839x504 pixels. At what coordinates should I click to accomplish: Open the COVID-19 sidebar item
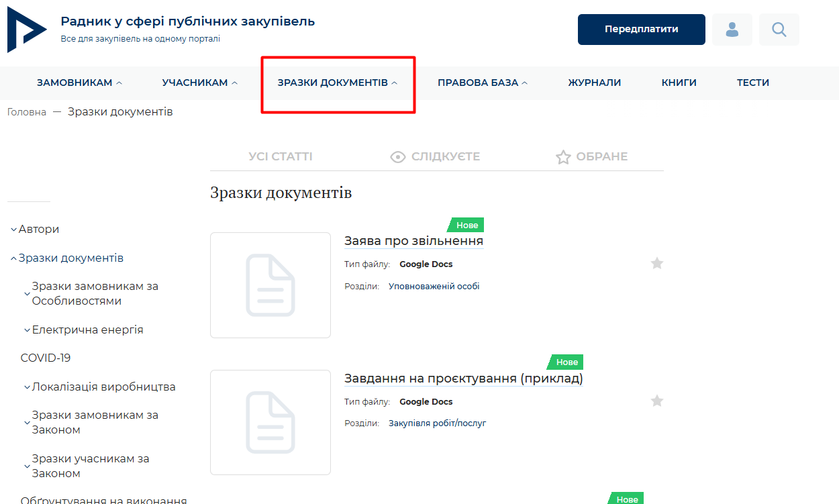(46, 358)
